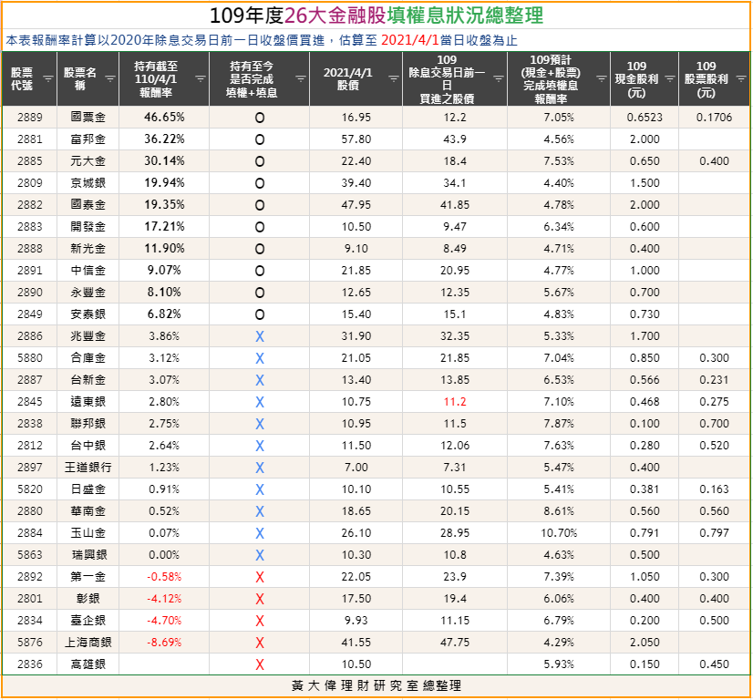Select the red X in 高雄銀 row
The height and width of the screenshot is (700, 753).
[x=259, y=665]
